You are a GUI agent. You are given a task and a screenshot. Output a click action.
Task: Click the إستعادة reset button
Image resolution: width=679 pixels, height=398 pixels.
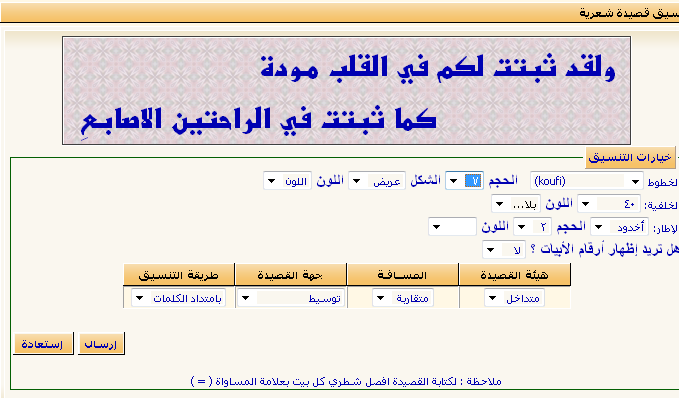pyautogui.click(x=43, y=344)
